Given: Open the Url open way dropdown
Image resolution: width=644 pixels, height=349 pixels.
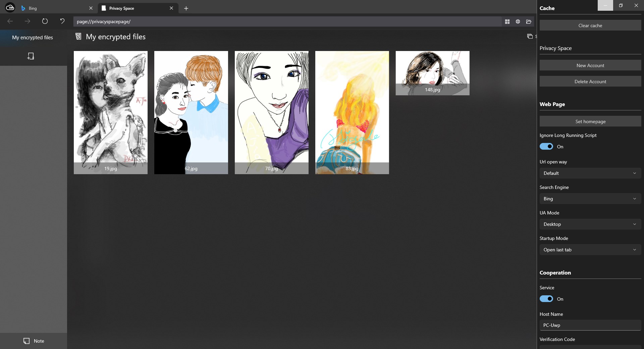Looking at the screenshot, I should click(x=590, y=173).
